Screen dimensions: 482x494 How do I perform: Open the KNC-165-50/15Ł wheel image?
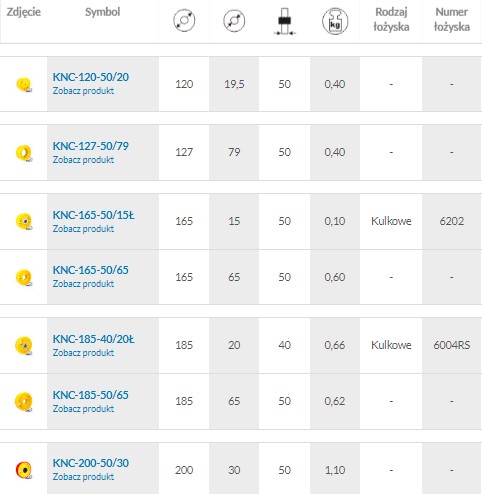(24, 221)
